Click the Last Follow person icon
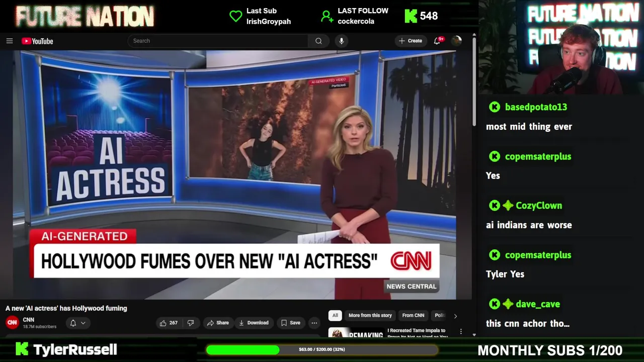The image size is (644, 362). click(327, 17)
